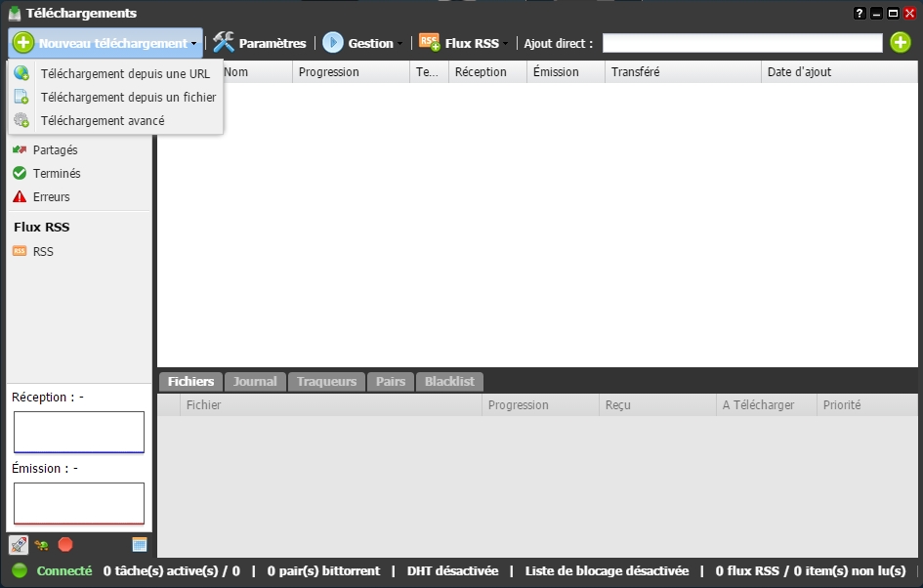Choose Téléchargement avancé menu entry
This screenshot has width=923, height=588.
coord(103,121)
